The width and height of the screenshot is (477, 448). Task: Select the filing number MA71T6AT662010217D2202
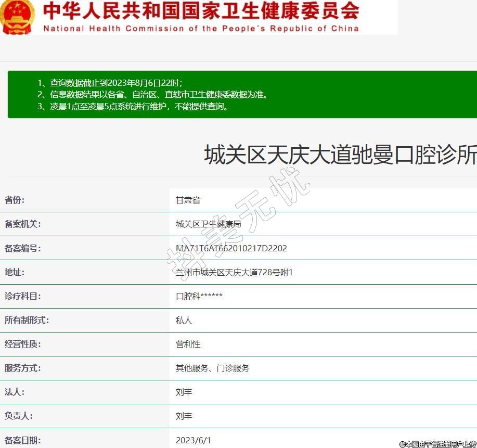(x=231, y=248)
